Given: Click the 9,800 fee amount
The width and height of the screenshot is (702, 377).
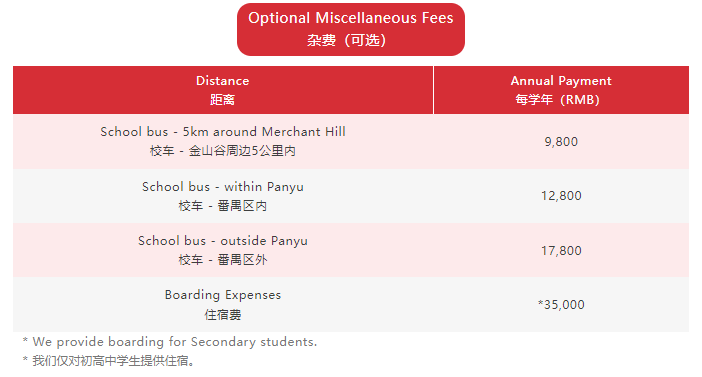Looking at the screenshot, I should (x=561, y=142).
